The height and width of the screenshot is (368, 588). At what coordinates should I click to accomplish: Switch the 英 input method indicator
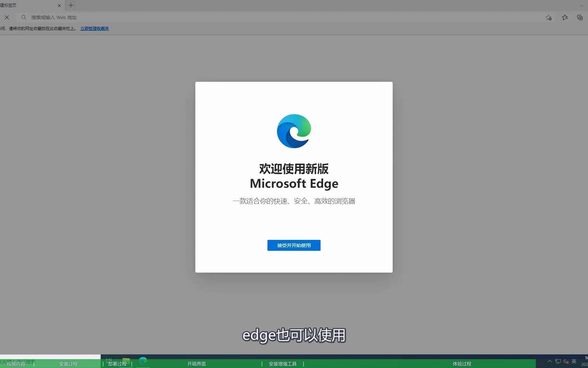click(574, 361)
